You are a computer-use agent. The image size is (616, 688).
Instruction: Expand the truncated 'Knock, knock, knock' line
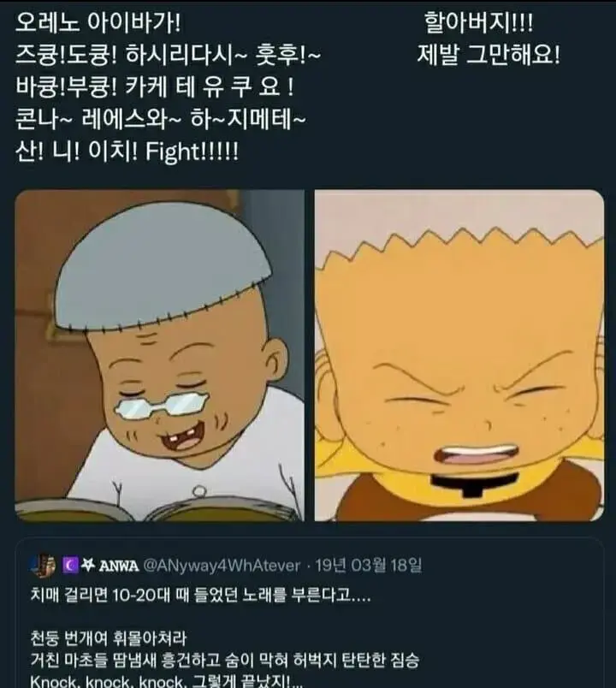(166, 681)
